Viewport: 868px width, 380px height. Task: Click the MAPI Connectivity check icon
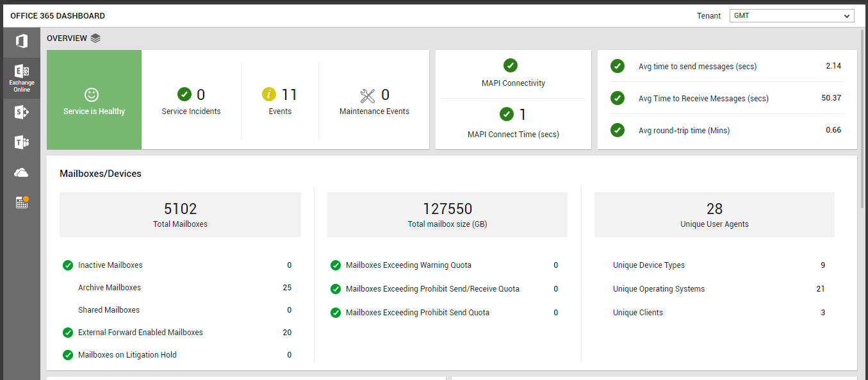tap(511, 65)
